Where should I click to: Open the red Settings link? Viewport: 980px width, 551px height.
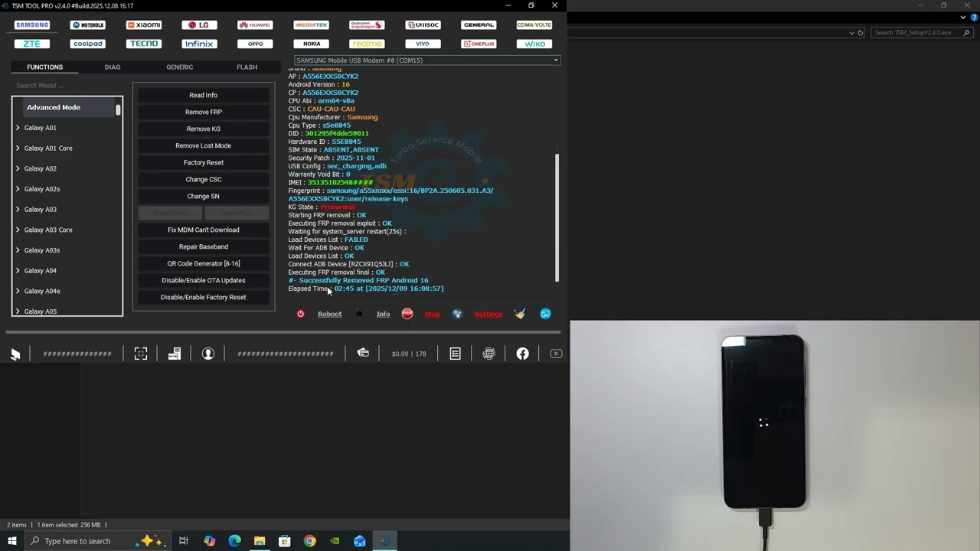coord(488,314)
